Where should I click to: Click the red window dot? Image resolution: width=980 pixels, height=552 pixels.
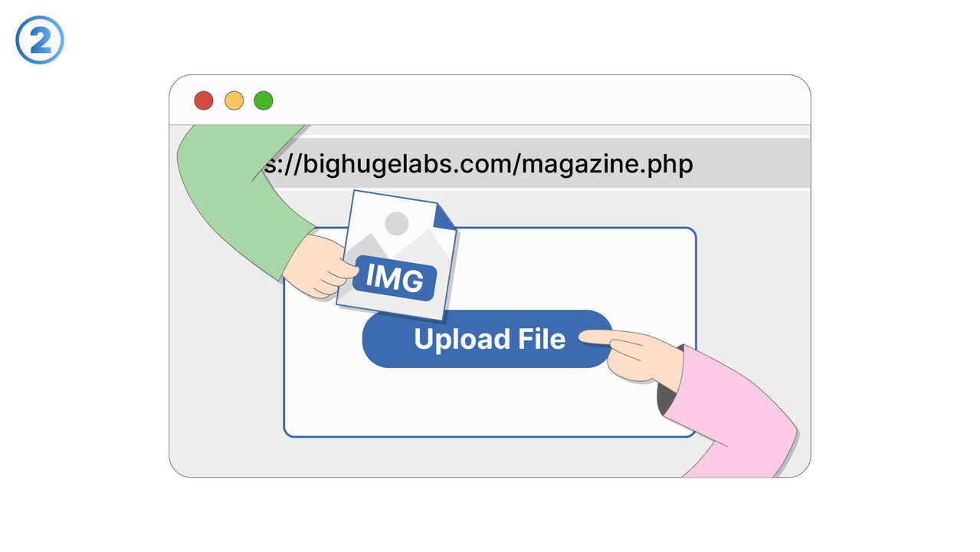click(203, 100)
